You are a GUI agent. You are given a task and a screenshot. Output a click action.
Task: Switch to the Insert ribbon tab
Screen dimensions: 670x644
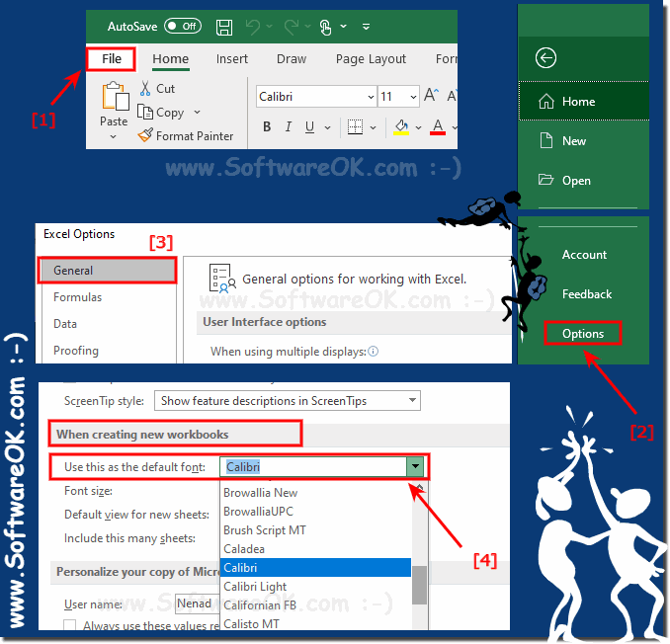click(231, 59)
